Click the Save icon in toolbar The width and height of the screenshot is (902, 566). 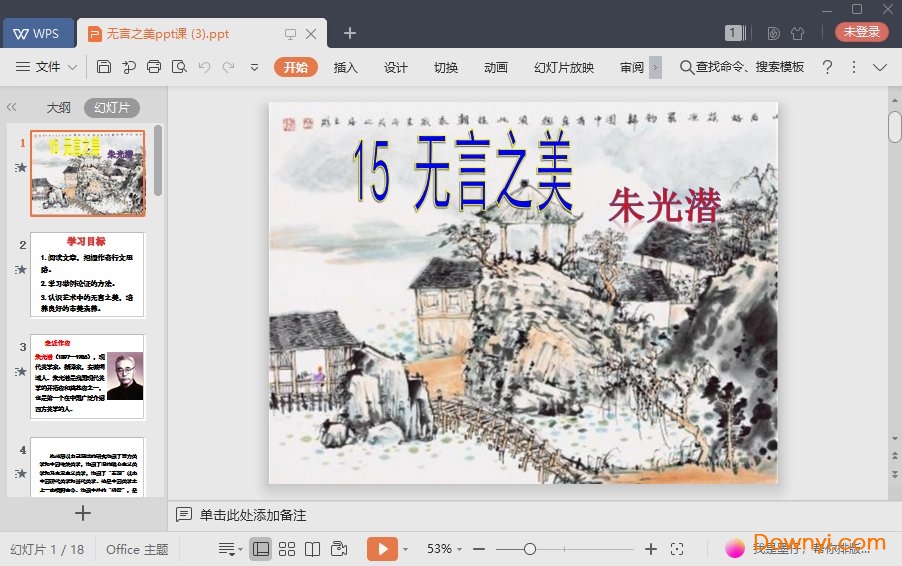[104, 67]
